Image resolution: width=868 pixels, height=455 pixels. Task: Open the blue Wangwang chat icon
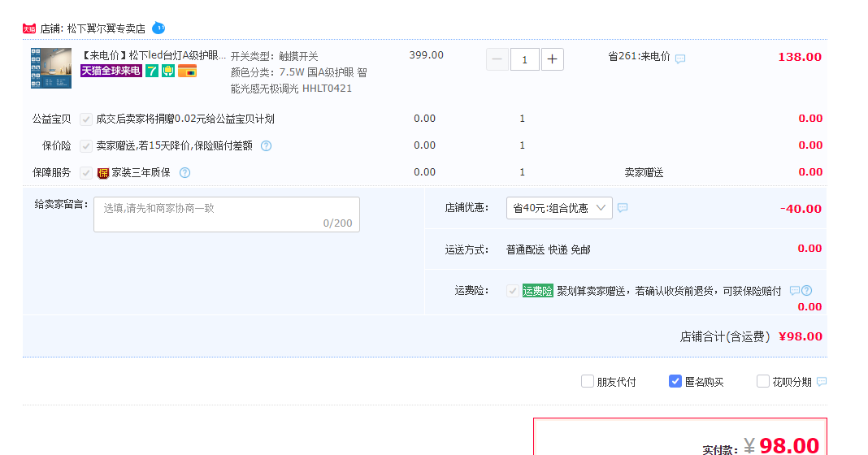click(158, 28)
